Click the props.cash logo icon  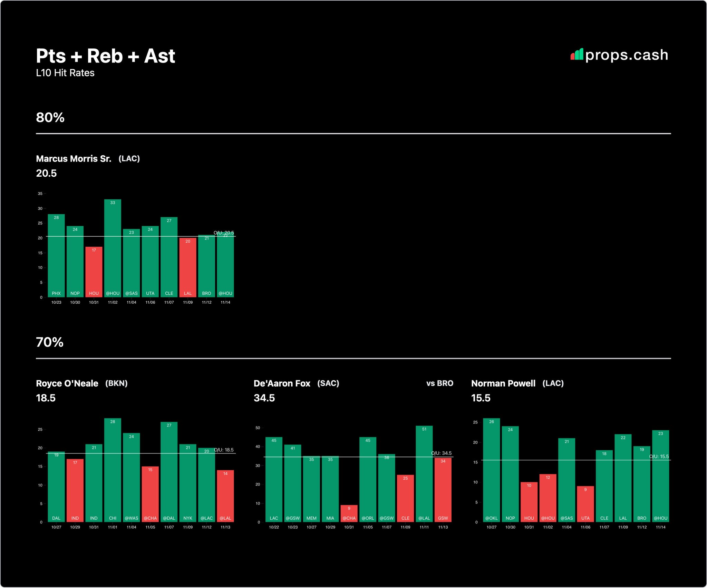[577, 55]
